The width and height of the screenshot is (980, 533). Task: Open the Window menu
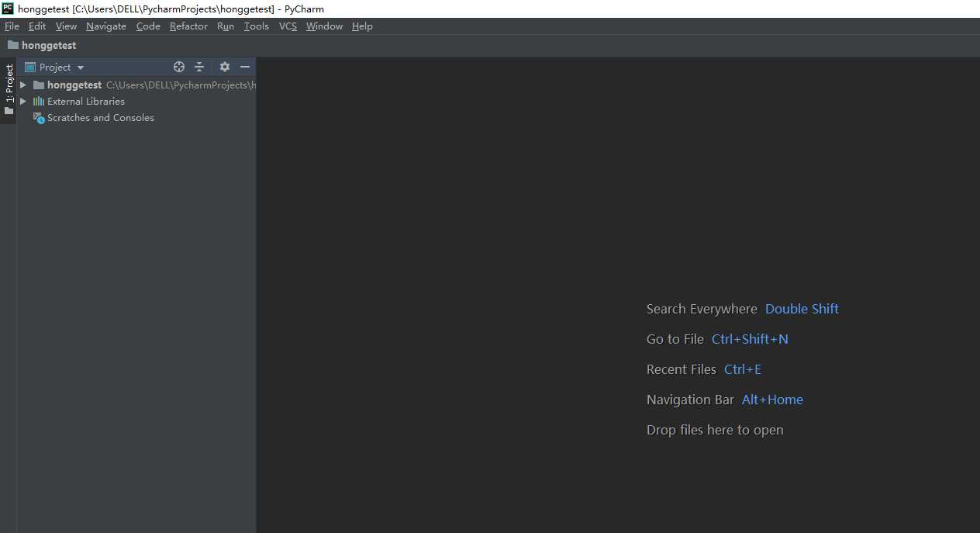pos(324,26)
